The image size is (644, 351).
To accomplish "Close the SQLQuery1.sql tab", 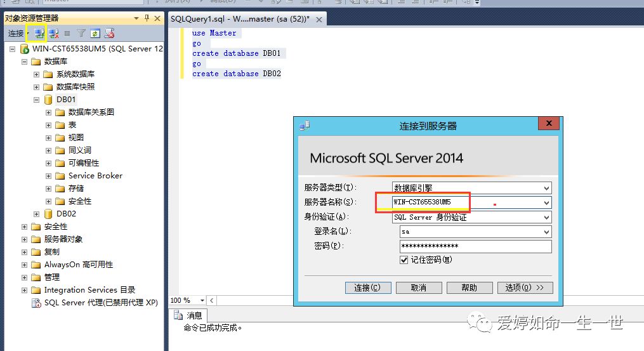I will tap(319, 19).
